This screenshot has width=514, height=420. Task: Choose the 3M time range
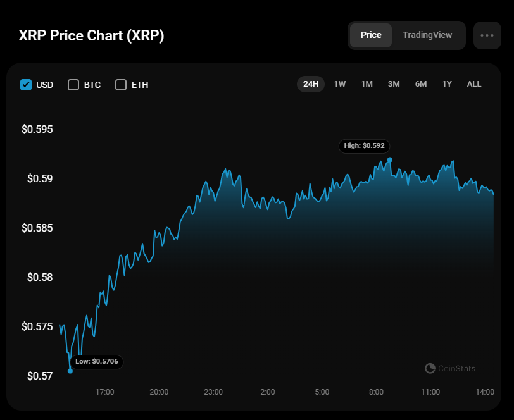pos(394,84)
